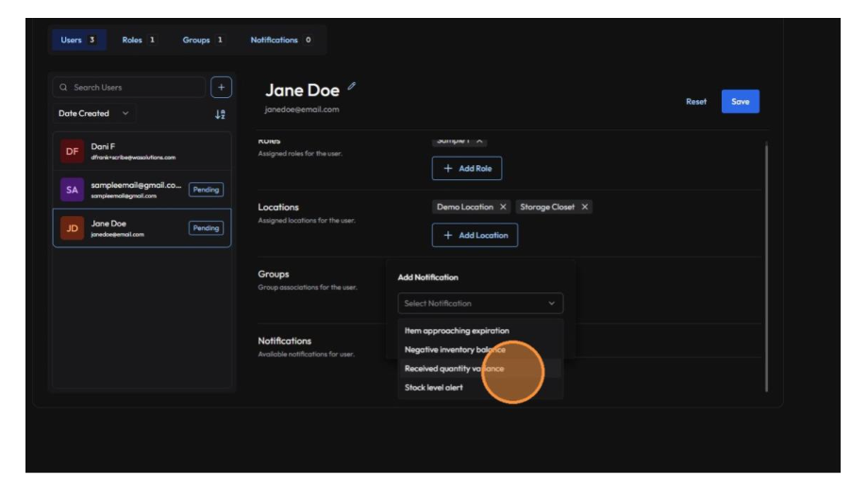Click the search magnifier icon
Image resolution: width=868 pixels, height=483 pixels.
63,88
